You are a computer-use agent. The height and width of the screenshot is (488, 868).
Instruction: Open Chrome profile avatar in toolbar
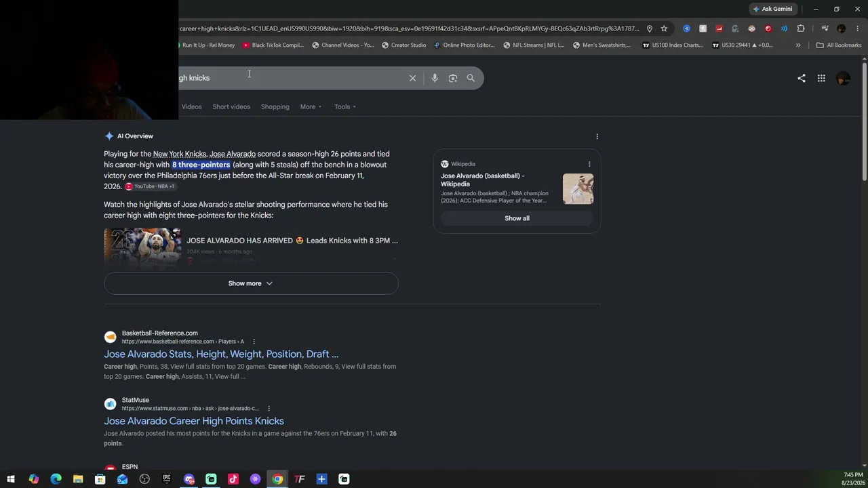click(x=842, y=28)
